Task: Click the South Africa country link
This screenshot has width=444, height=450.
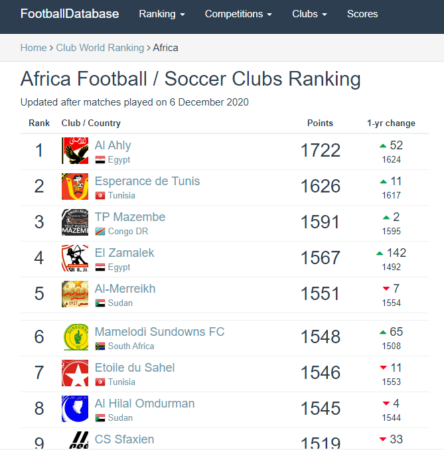Action: [131, 346]
